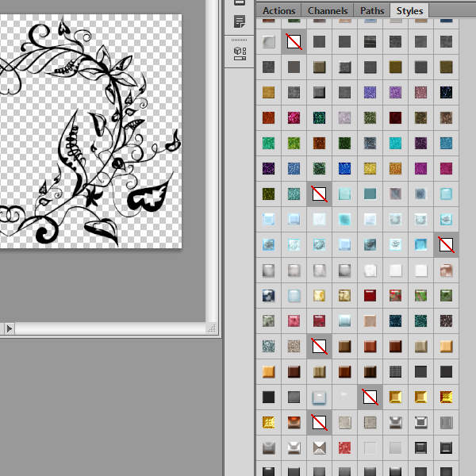Click the document window's corner size grip

click(x=212, y=328)
